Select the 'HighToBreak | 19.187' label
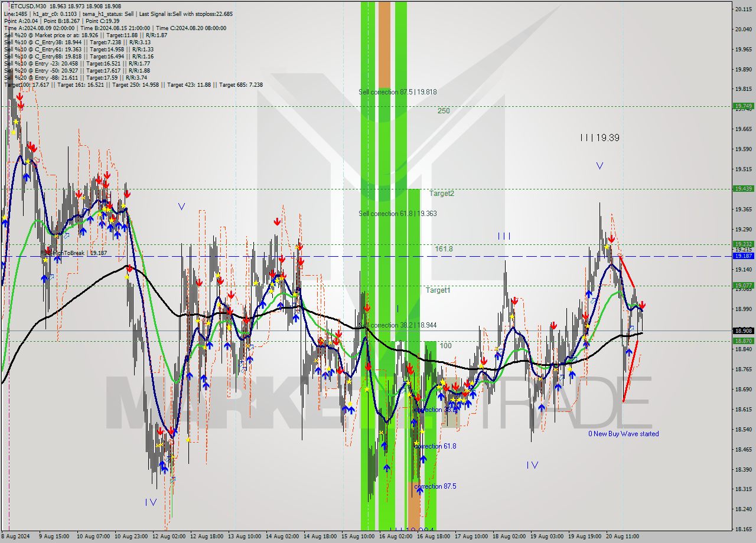The height and width of the screenshot is (543, 756). point(75,253)
